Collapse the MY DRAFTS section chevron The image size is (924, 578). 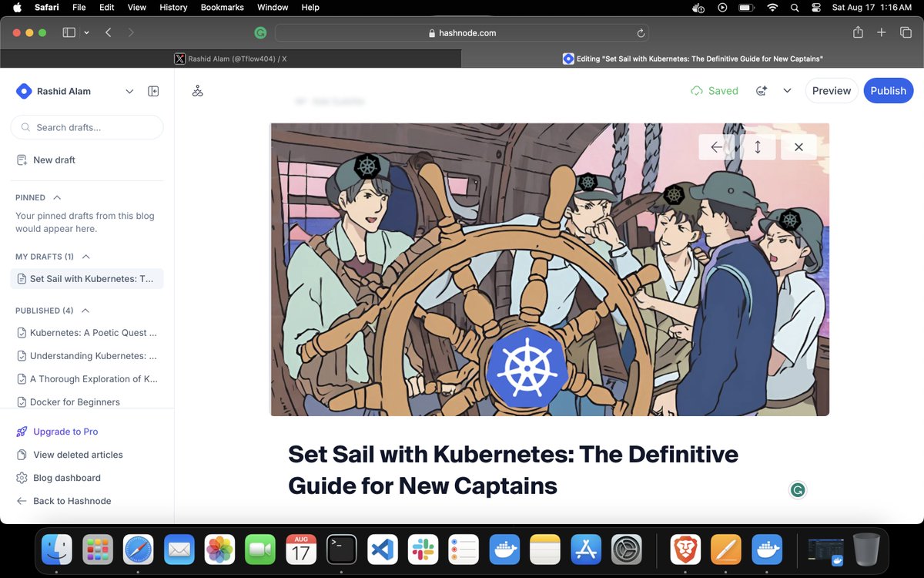pos(85,257)
